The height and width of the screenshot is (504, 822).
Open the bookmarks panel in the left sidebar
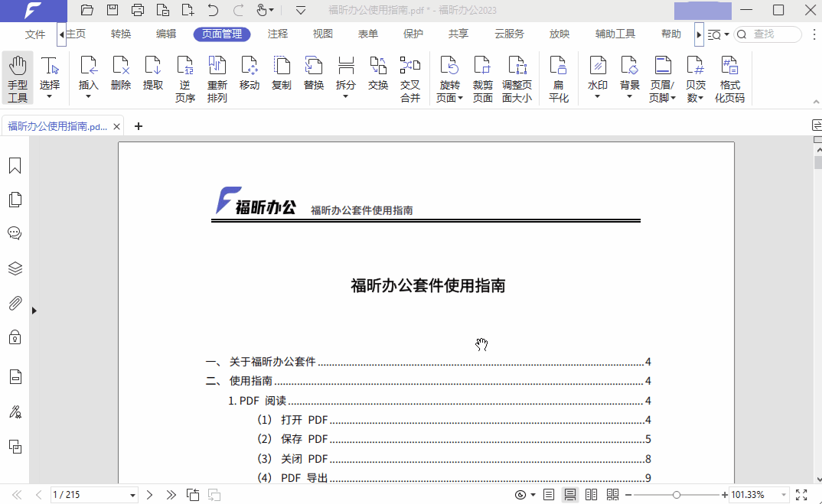[15, 164]
